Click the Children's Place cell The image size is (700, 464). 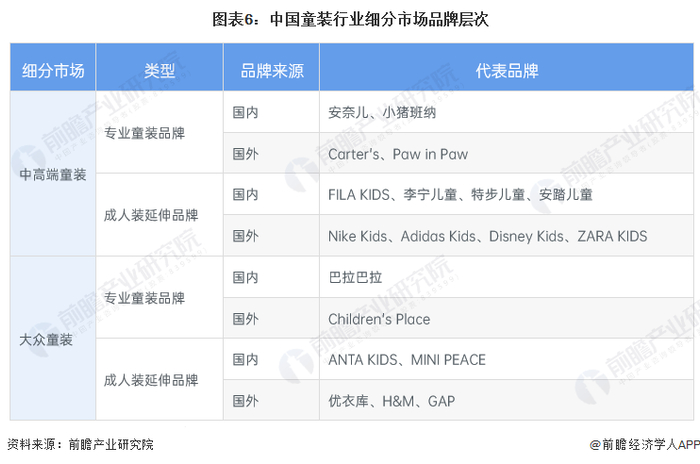(379, 319)
